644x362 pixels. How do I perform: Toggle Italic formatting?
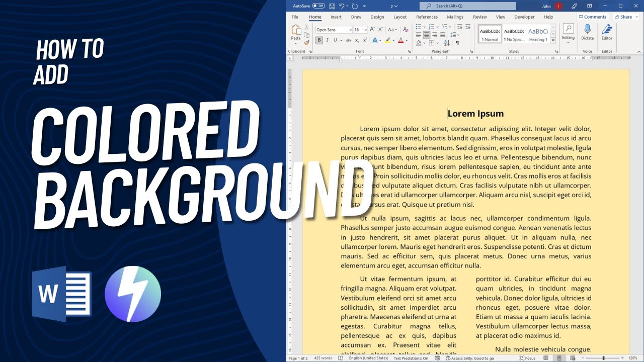327,40
